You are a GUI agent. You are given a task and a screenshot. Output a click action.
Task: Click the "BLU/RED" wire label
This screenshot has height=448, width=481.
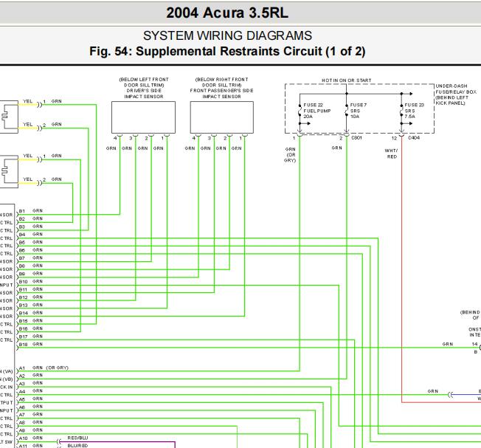[x=77, y=446]
